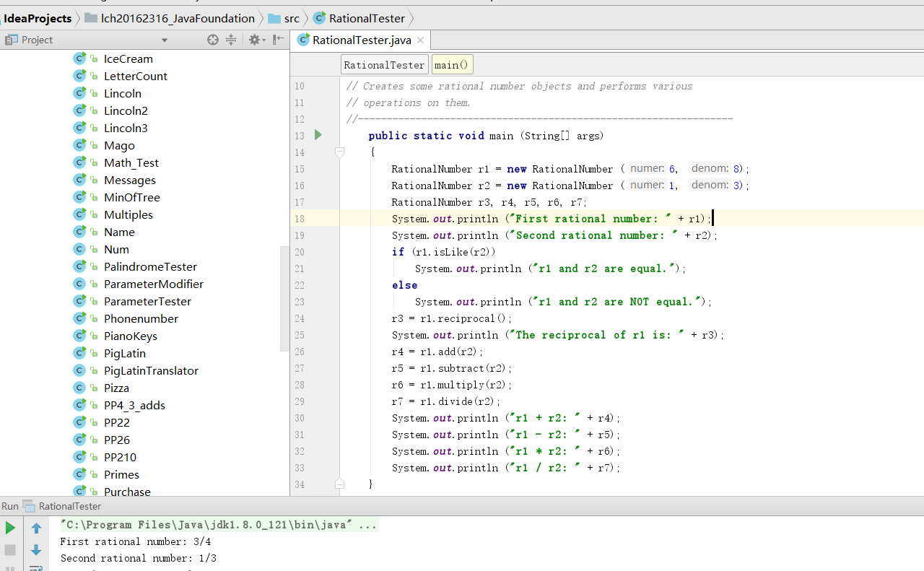Select Math_Test in the project tree
This screenshot has height=571, width=924.
131,162
